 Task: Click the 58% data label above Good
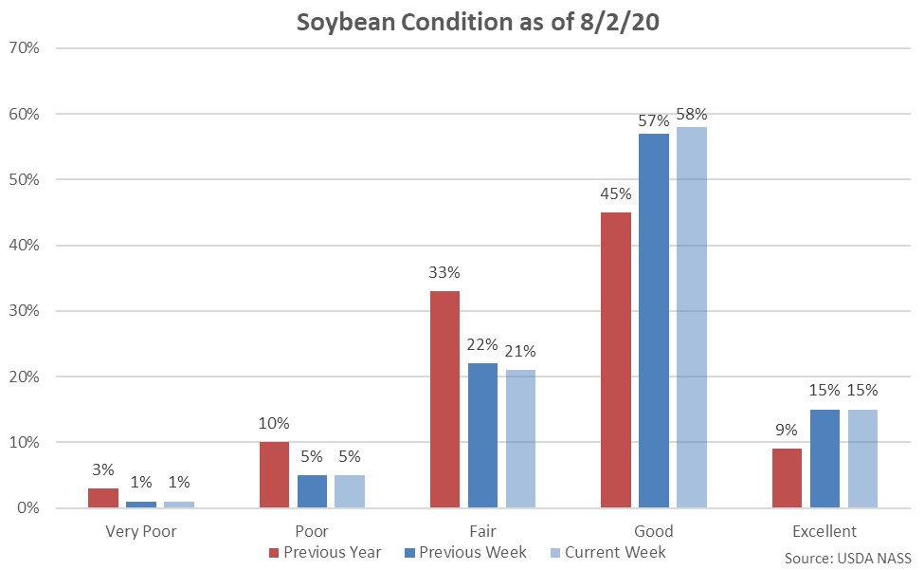point(692,115)
